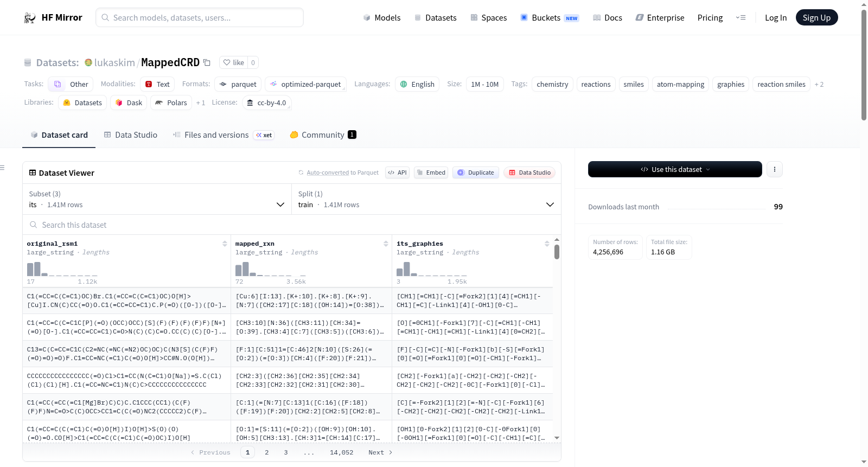Focus the Search this dataset field
The width and height of the screenshot is (868, 467).
click(x=292, y=225)
